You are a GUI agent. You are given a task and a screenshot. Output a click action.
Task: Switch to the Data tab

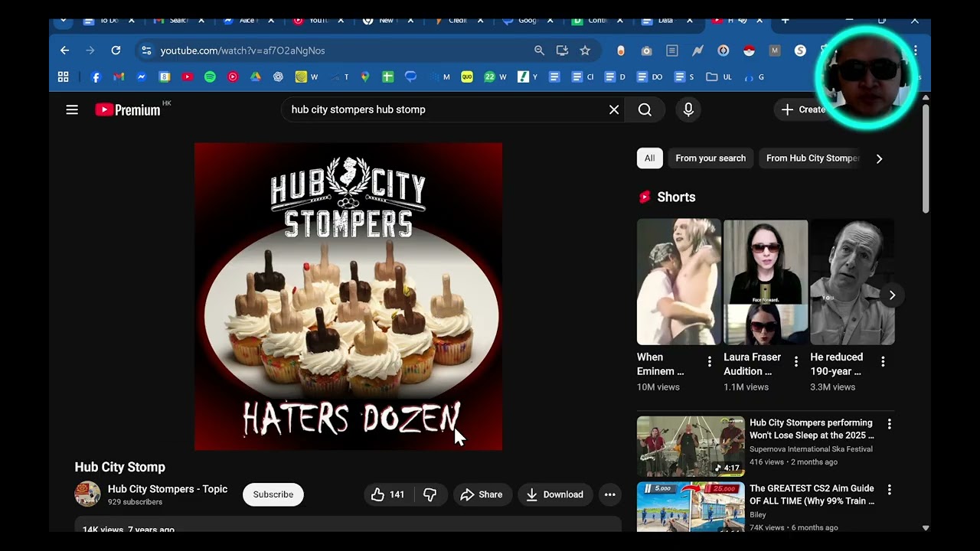point(665,21)
